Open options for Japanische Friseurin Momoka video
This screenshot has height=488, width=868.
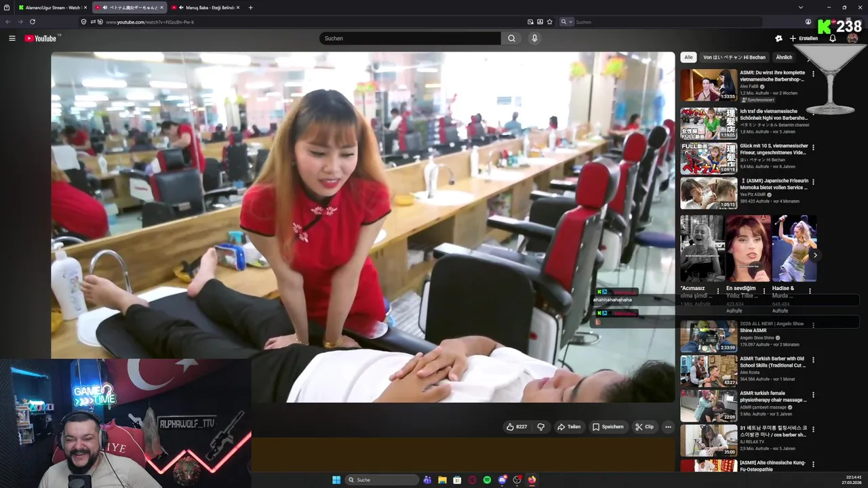coord(813,182)
